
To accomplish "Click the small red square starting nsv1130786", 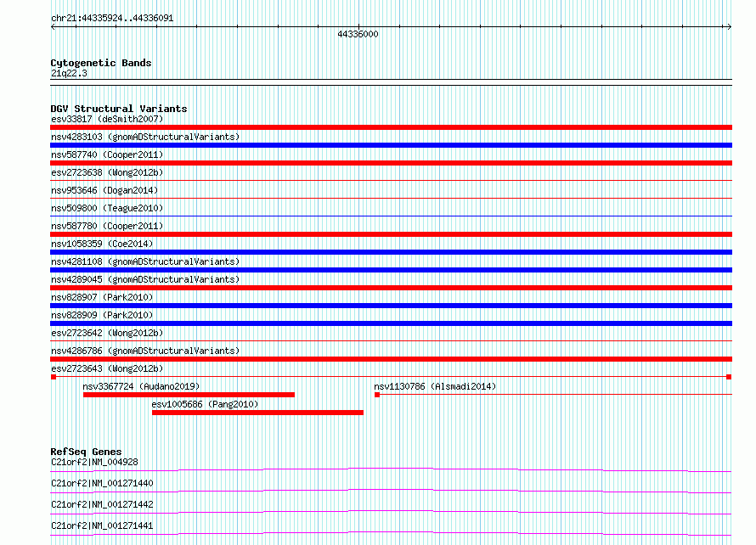I will (377, 395).
